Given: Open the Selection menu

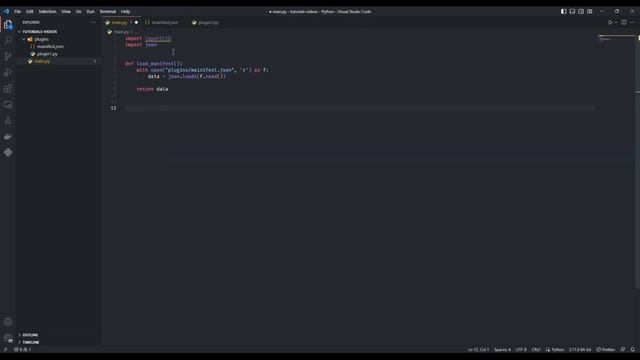Looking at the screenshot, I should (x=47, y=11).
